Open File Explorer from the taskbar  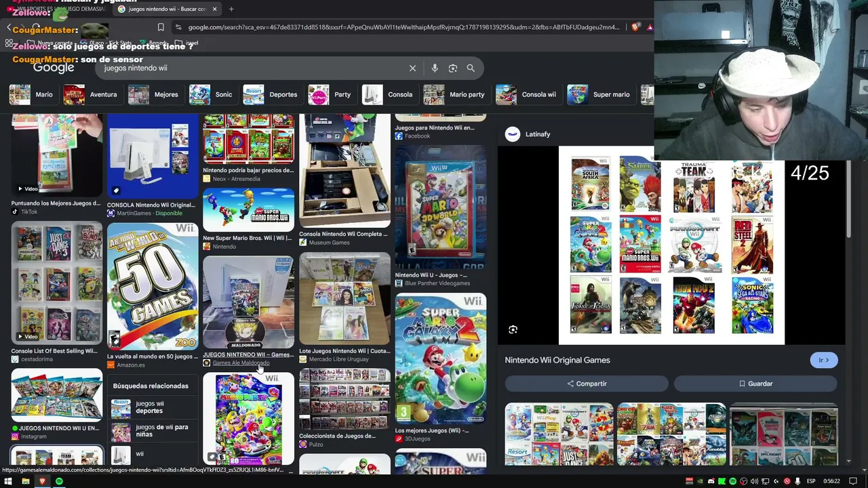tap(25, 481)
